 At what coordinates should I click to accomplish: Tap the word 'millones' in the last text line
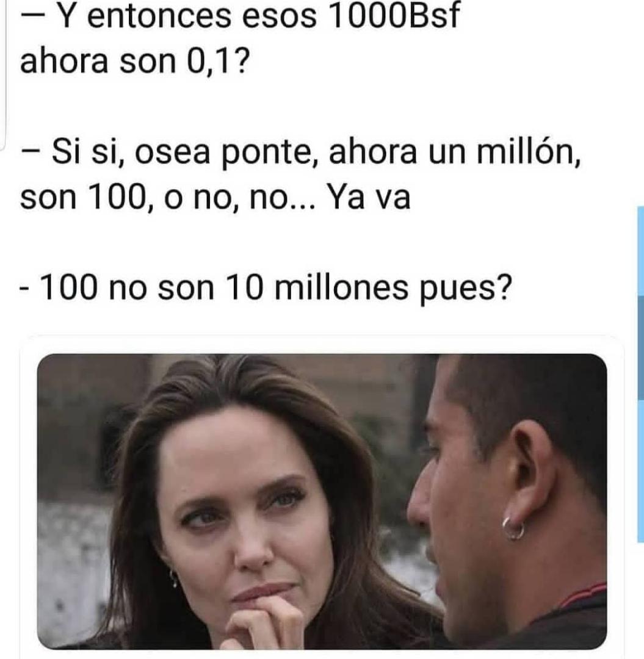[x=341, y=287]
